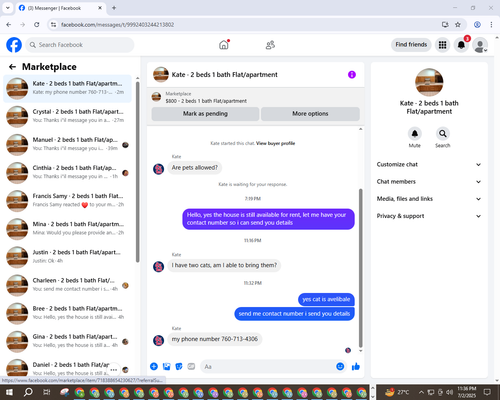500x400 pixels.
Task: Click Kate's large profile thumbnail in sidebar
Action: (429, 82)
